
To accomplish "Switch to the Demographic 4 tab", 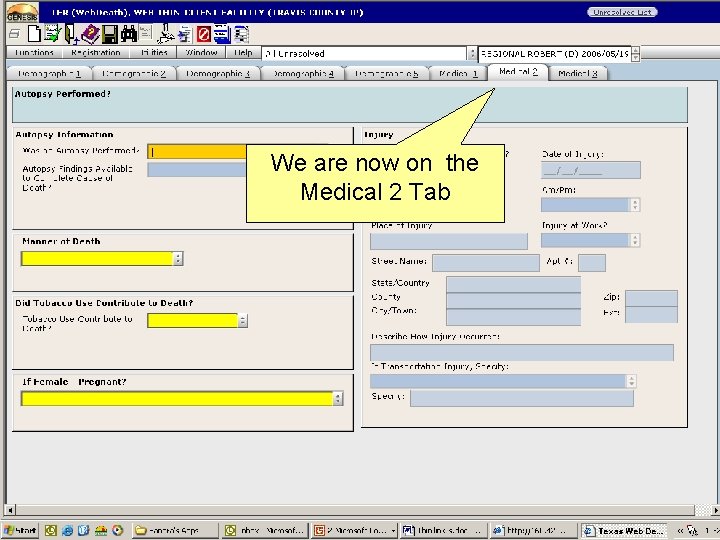I will (x=303, y=73).
